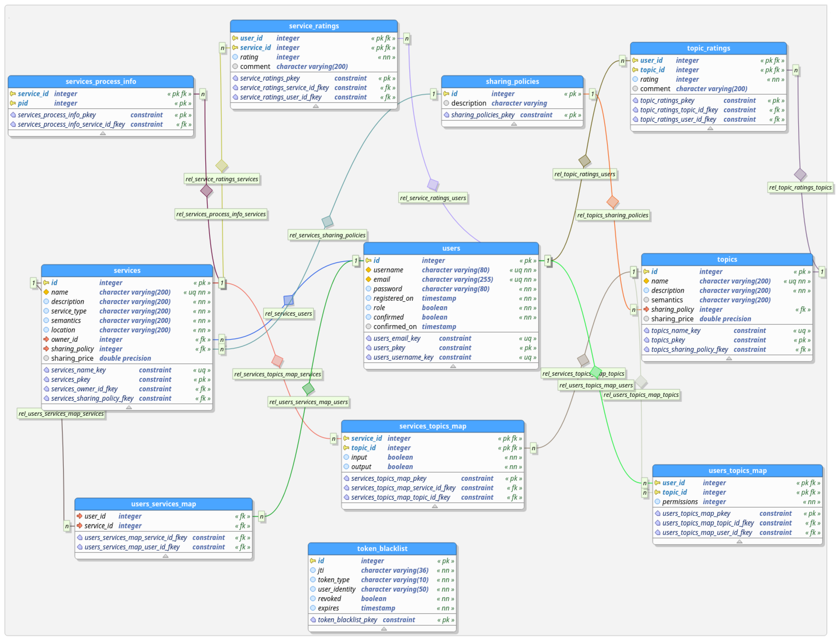This screenshot has height=641, width=840.
Task: Click the foreign key arrow beside services owner_id
Action: (46, 339)
